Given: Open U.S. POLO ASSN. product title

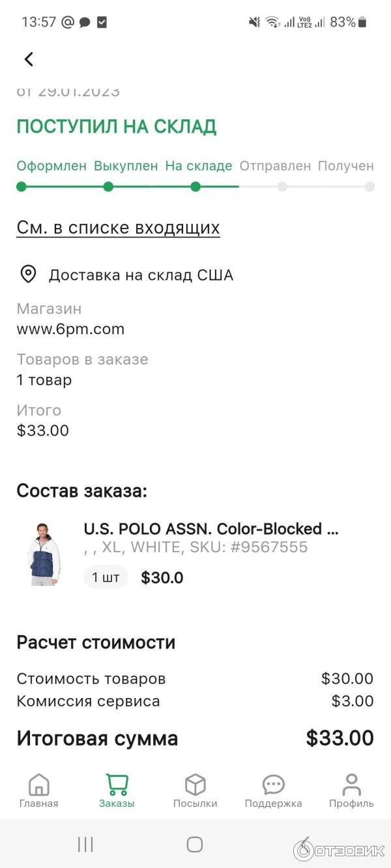Looking at the screenshot, I should pyautogui.click(x=211, y=528).
